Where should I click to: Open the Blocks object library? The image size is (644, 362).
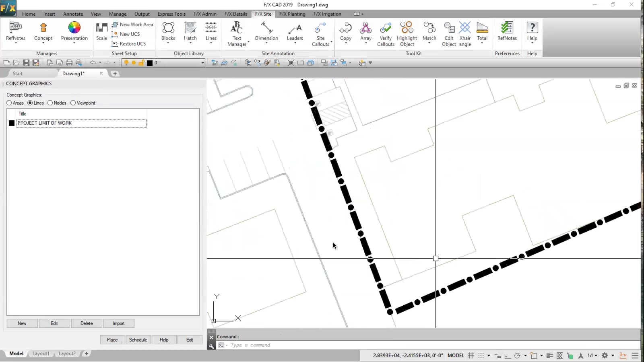168,31
